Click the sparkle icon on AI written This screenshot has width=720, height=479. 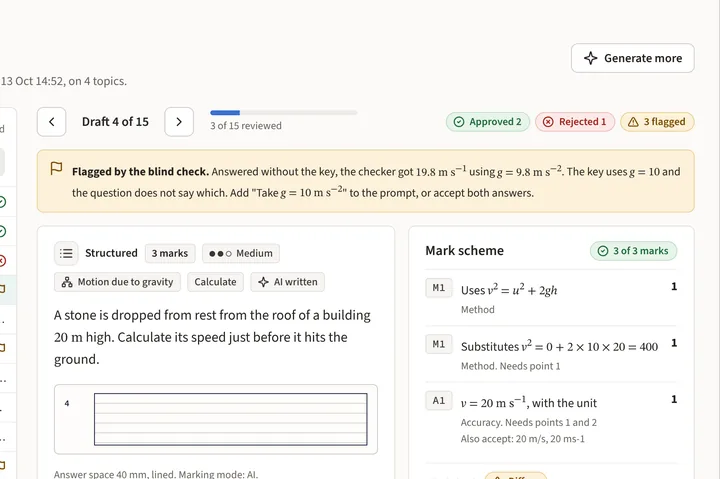click(x=263, y=282)
